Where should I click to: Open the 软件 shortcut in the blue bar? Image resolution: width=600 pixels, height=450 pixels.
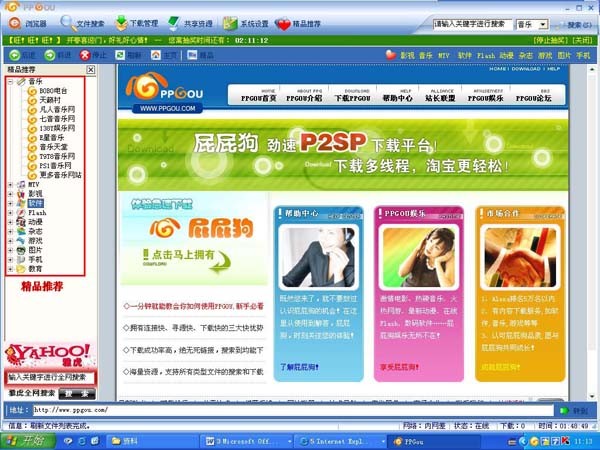[x=465, y=55]
